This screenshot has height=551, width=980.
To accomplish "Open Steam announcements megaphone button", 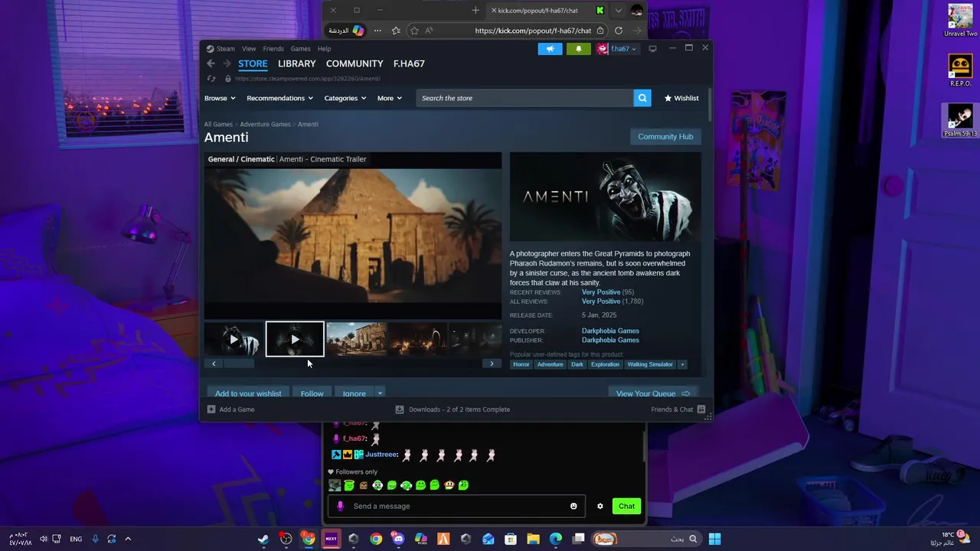I will click(x=550, y=48).
